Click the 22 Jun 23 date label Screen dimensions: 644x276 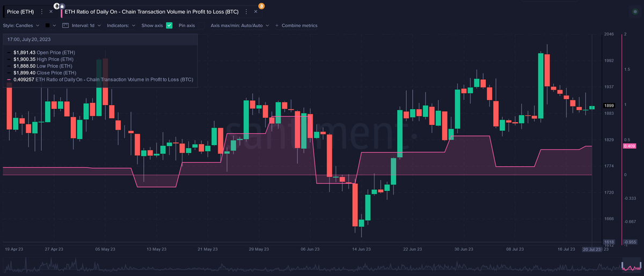[x=413, y=249]
